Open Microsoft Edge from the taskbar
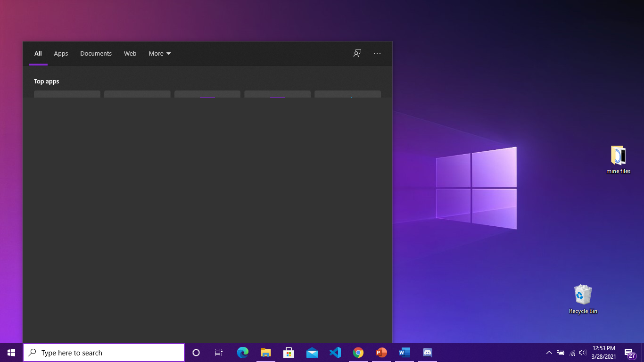Viewport: 644px width, 362px height. point(243,353)
